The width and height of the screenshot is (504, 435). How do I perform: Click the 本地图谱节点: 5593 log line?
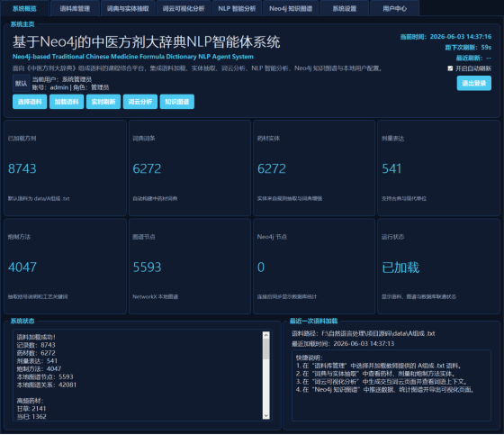click(x=45, y=376)
